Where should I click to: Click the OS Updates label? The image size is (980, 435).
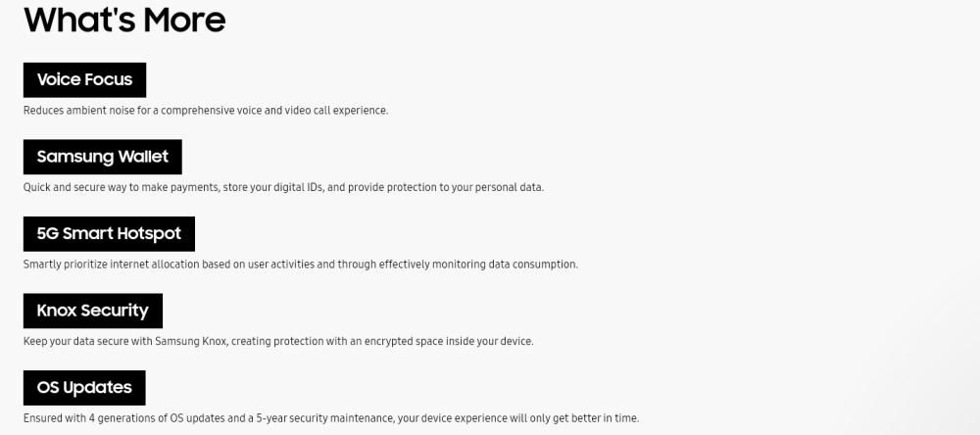tap(84, 388)
